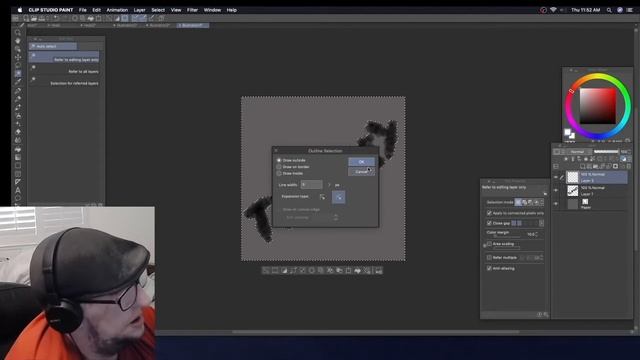Select Draw outside radio option

[279, 160]
